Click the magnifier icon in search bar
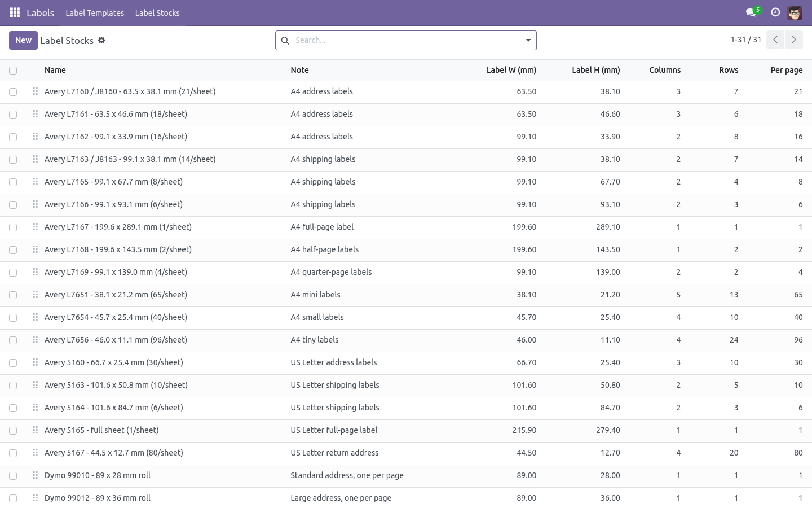 click(285, 40)
